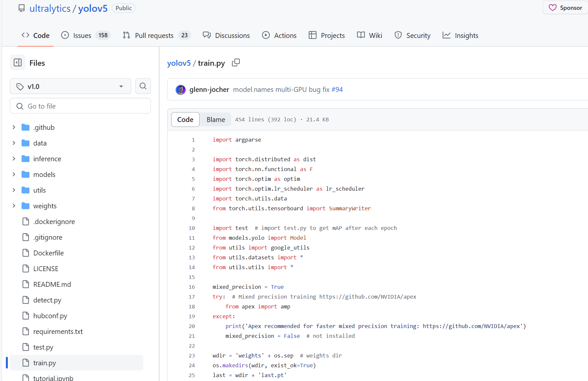
Task: Open glenn-jocher author link
Action: pos(209,89)
